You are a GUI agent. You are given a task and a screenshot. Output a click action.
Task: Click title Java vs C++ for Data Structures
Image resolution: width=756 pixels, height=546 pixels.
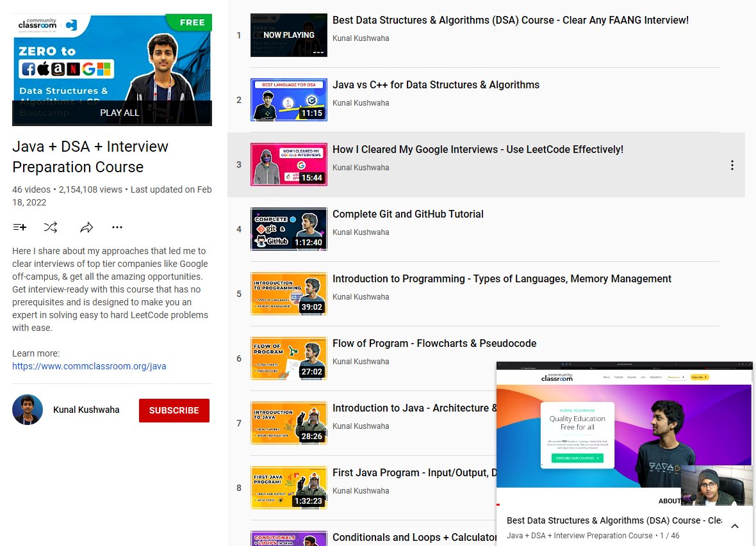[436, 85]
